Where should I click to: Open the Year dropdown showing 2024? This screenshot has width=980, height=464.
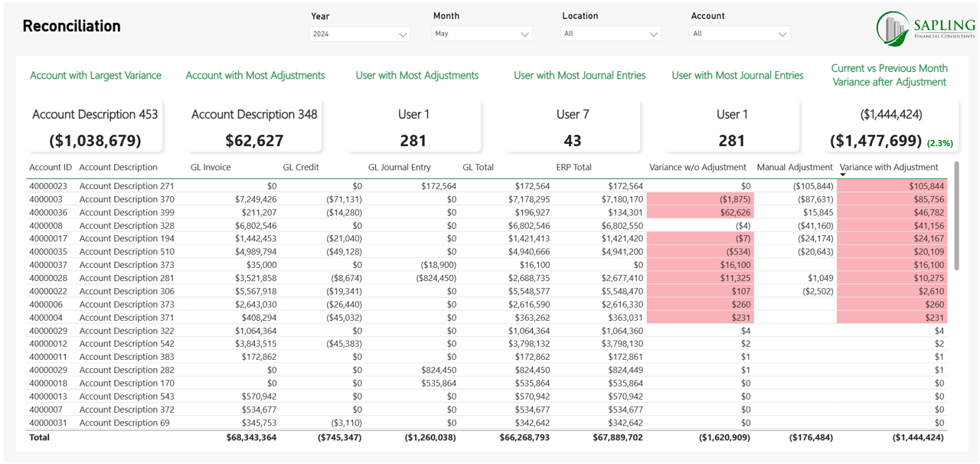359,34
